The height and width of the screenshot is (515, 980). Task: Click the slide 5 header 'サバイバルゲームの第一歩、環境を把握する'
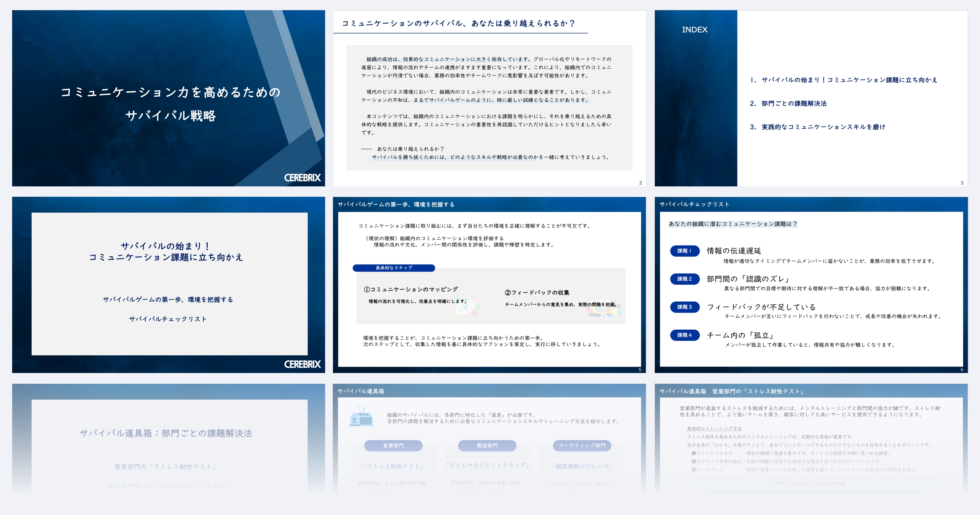pyautogui.click(x=396, y=205)
